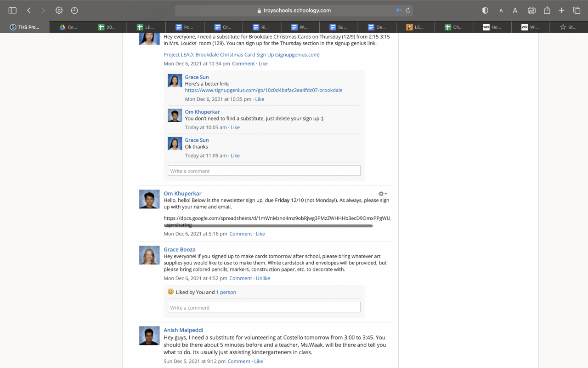This screenshot has height=368, width=588.
Task: Reload the Schoology page
Action: tap(408, 10)
